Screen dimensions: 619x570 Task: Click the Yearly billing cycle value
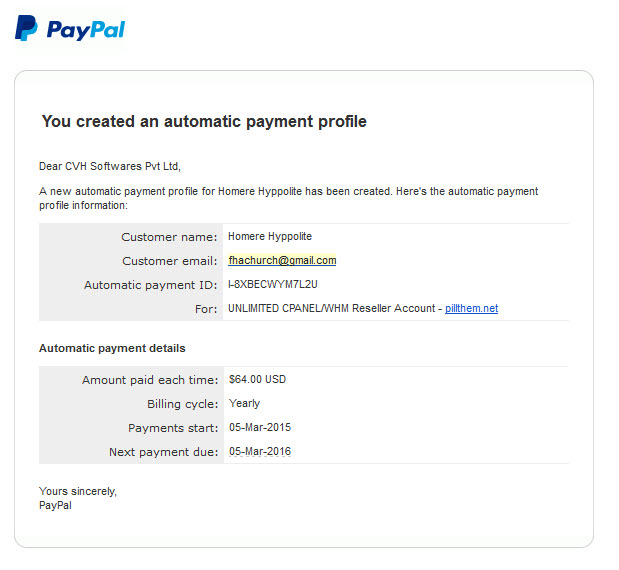[244, 403]
